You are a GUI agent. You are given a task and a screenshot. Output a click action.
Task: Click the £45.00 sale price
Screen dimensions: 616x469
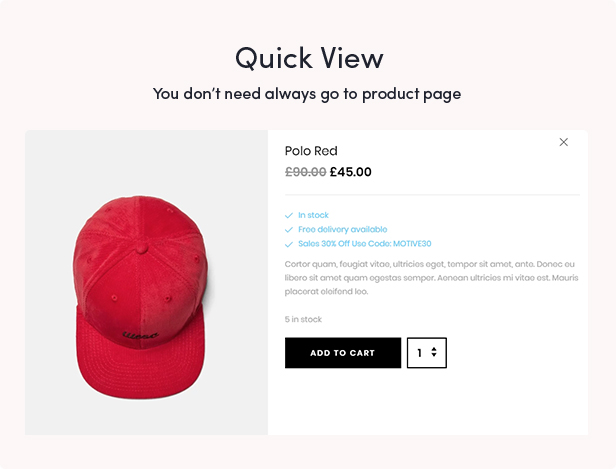tap(351, 172)
